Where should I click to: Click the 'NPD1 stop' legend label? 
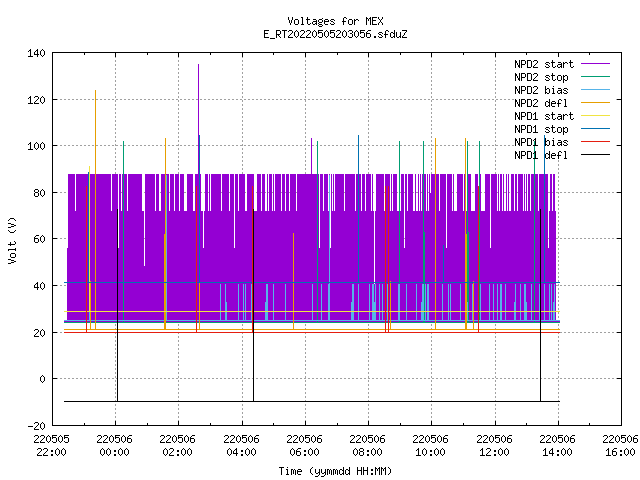(541, 129)
